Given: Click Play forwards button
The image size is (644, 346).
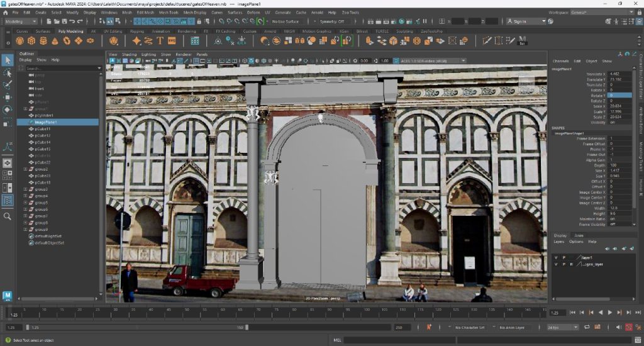Looking at the screenshot, I should click(x=610, y=313).
